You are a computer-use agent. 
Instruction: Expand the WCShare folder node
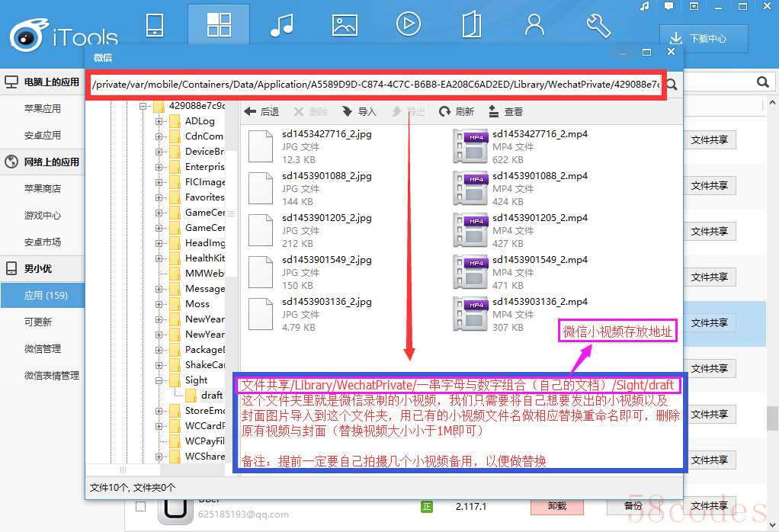159,457
